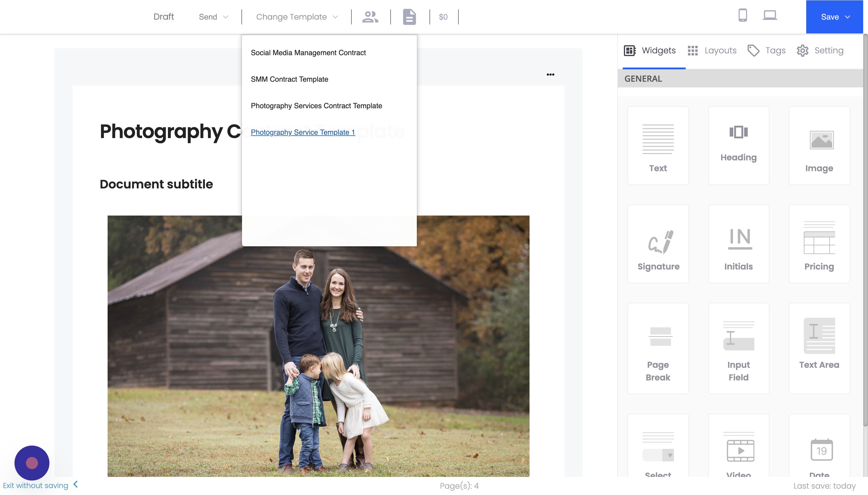
Task: Open the document pages icon in toolbar
Action: (409, 17)
